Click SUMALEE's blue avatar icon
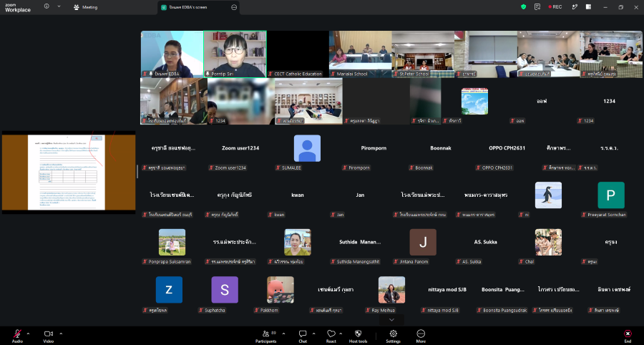This screenshot has height=345, width=644. coord(307,148)
